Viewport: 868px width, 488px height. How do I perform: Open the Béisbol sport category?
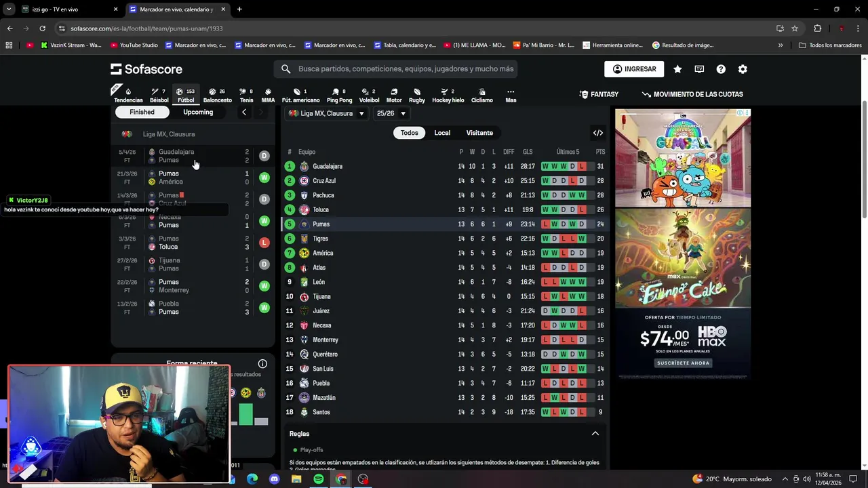tap(159, 96)
